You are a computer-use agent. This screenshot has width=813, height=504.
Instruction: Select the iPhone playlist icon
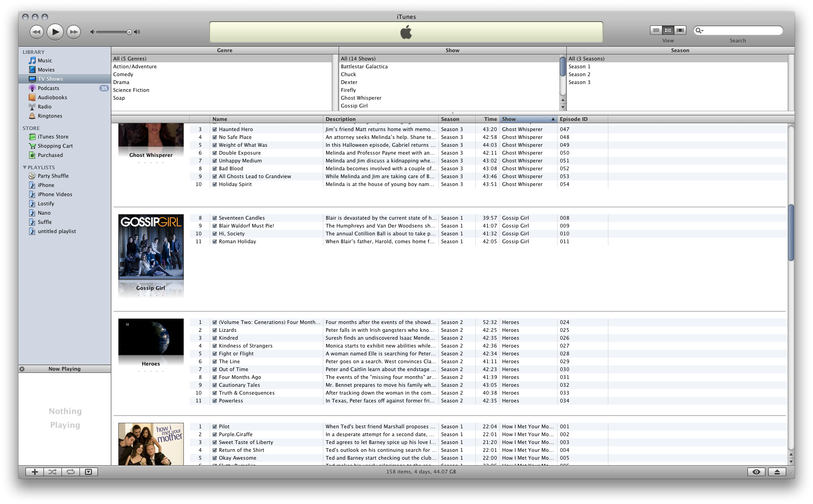coord(32,185)
